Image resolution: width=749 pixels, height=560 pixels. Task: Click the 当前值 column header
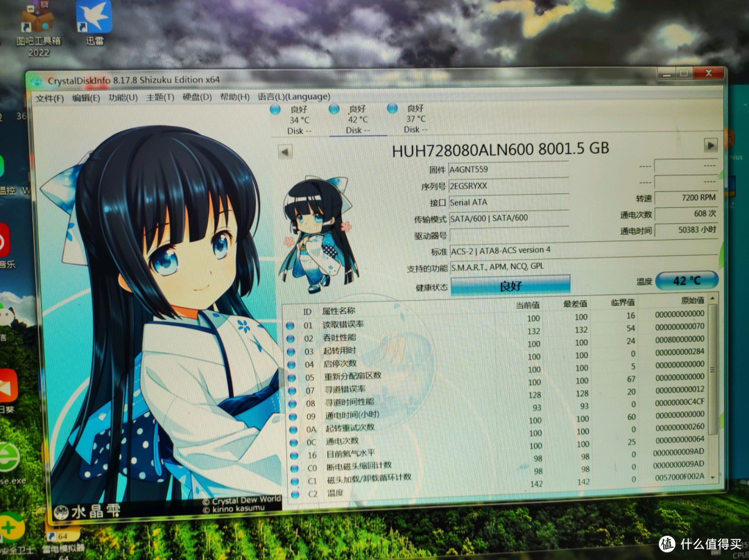click(527, 305)
